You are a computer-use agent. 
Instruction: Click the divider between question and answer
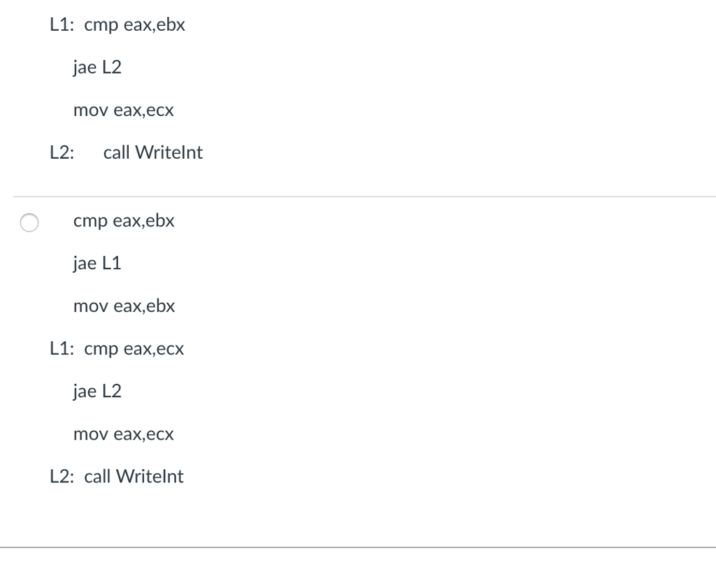358,195
